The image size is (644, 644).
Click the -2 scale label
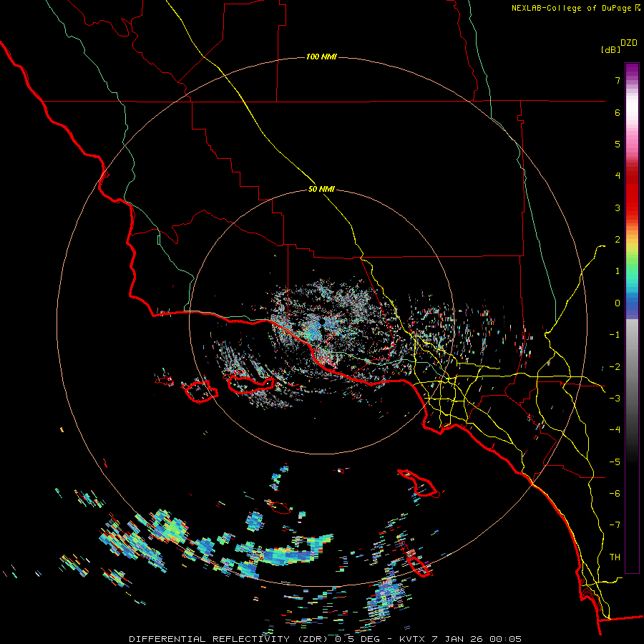pos(615,367)
